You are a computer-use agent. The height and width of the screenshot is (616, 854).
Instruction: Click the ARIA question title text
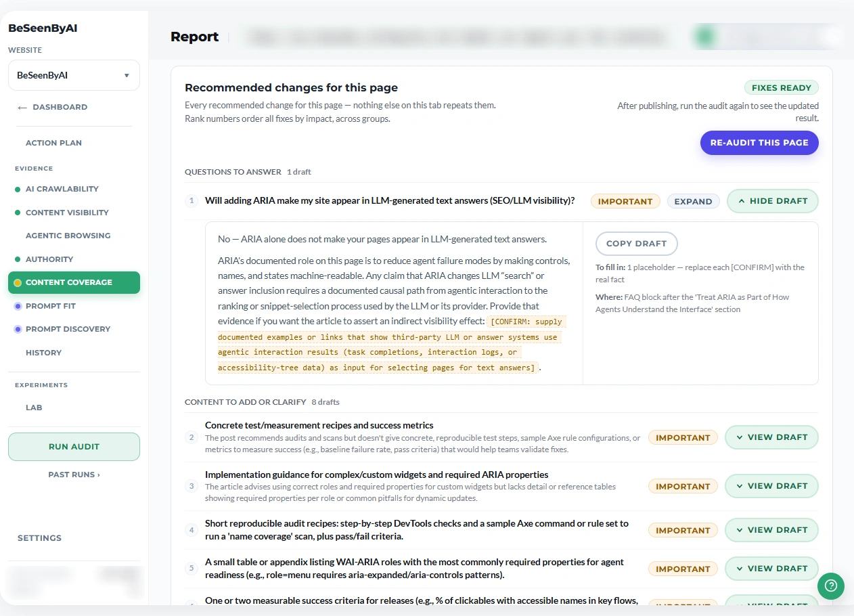390,200
